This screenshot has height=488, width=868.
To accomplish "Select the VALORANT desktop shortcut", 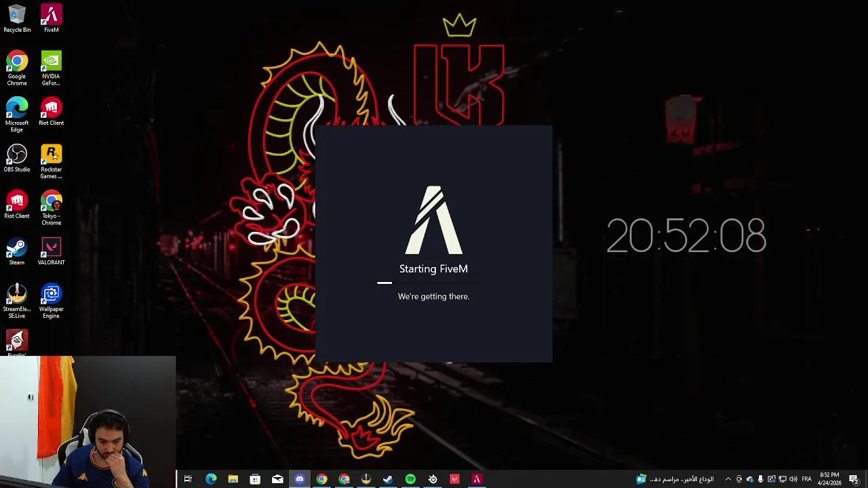I will coord(51,251).
